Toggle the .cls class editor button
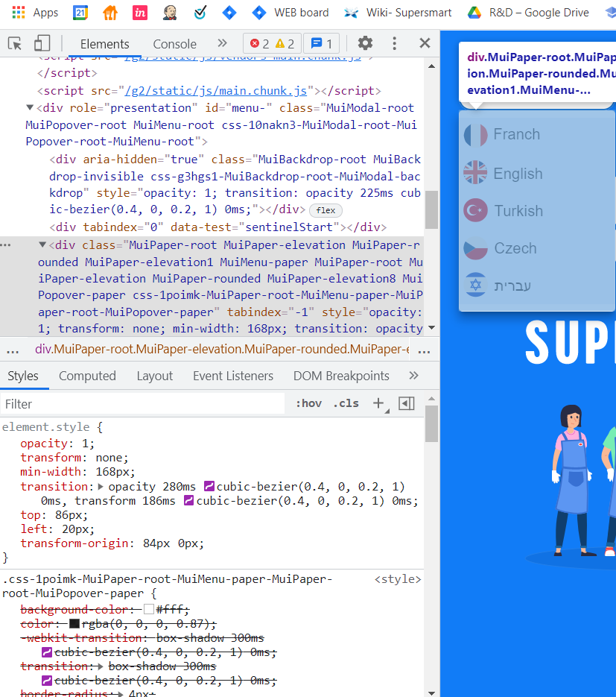This screenshot has width=616, height=697. point(346,403)
